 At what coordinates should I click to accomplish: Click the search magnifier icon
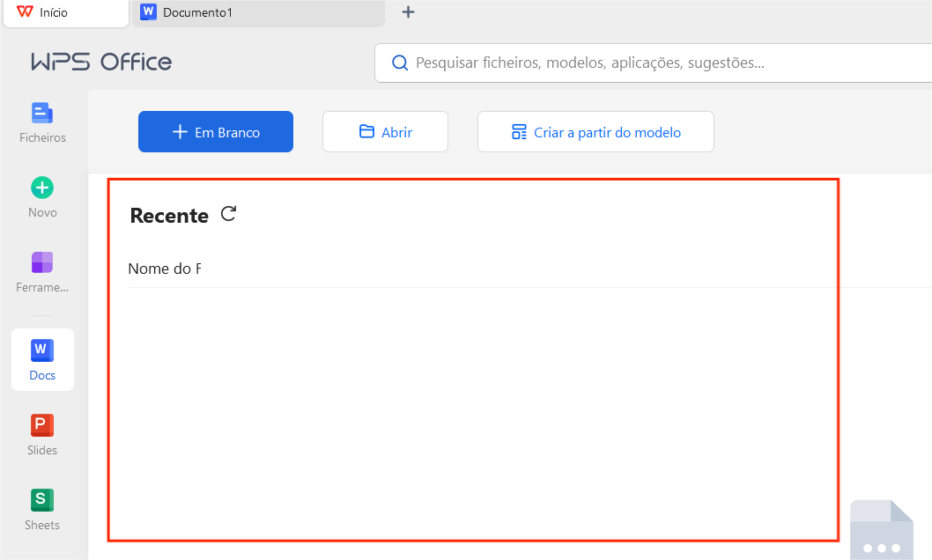click(x=400, y=63)
